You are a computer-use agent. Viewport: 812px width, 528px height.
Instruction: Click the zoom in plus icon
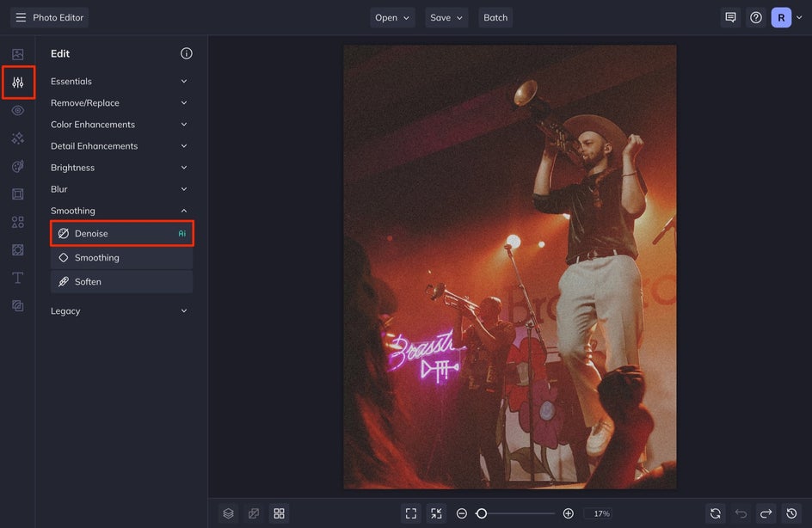click(x=568, y=513)
